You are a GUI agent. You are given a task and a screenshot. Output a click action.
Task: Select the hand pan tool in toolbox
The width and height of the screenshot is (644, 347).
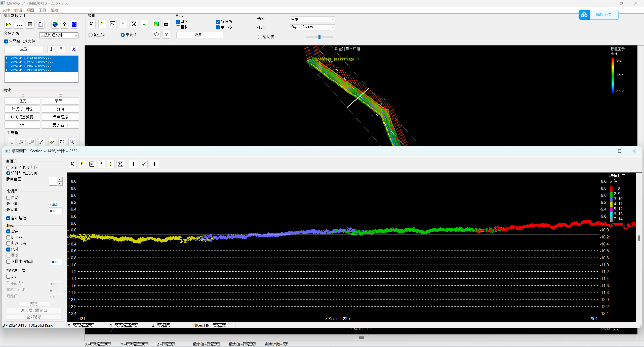[x=62, y=142]
